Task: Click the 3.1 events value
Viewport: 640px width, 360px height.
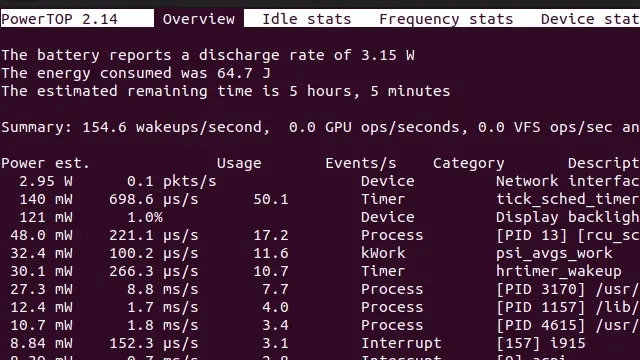Action: point(276,343)
